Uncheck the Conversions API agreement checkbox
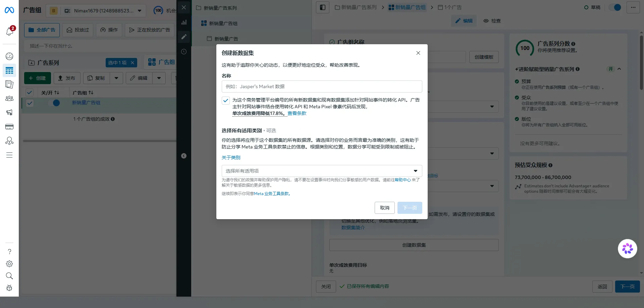 226,100
